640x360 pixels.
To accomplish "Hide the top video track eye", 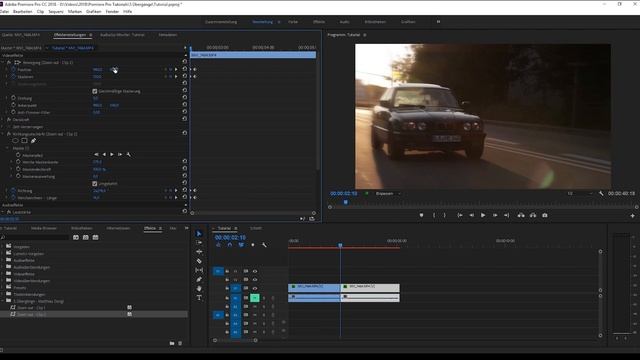I will click(x=255, y=271).
